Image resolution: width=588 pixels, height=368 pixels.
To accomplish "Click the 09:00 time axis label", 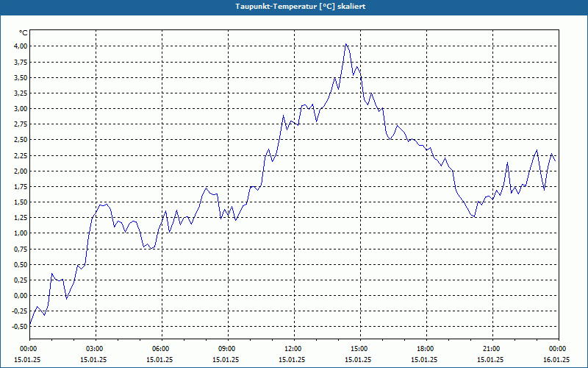I will pyautogui.click(x=228, y=349).
